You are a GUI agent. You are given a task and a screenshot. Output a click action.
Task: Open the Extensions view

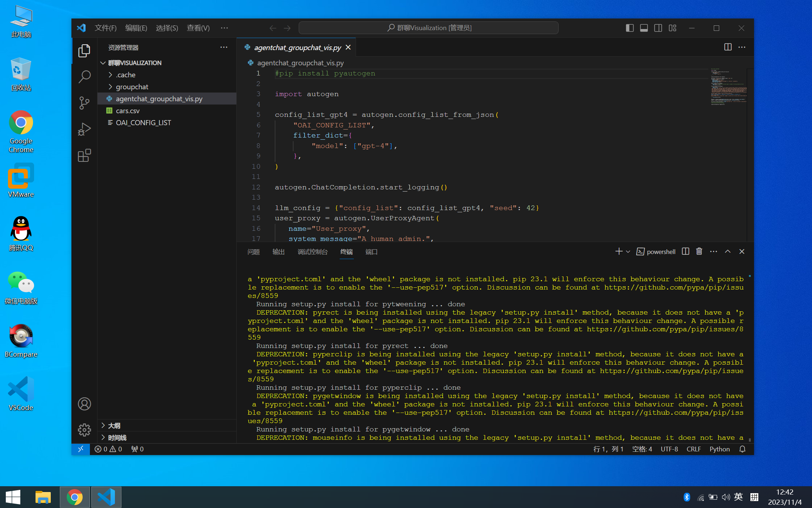(x=84, y=155)
